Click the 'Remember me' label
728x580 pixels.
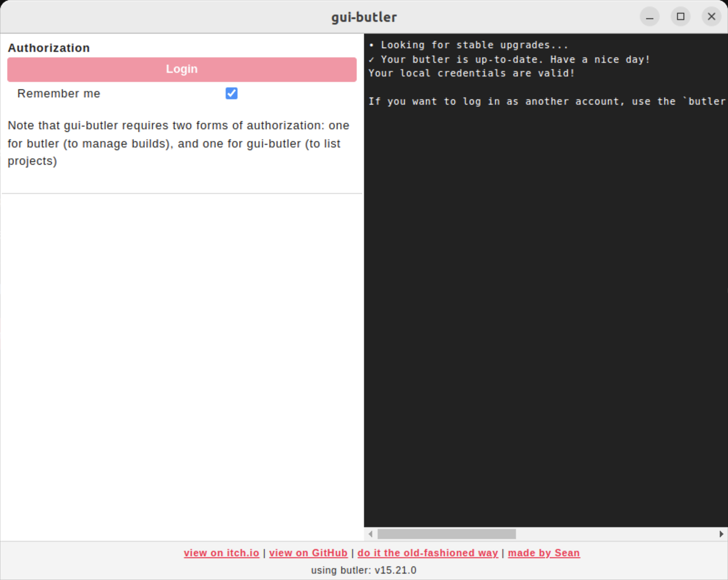point(59,93)
